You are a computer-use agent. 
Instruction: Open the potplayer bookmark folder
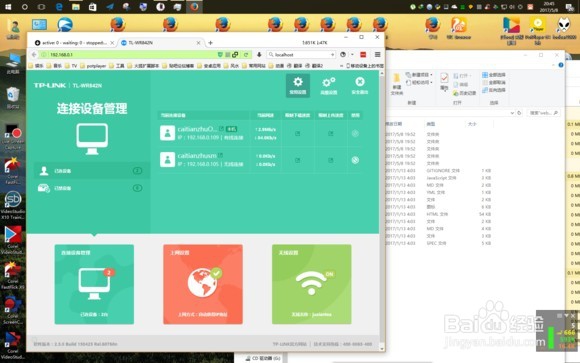(x=93, y=65)
